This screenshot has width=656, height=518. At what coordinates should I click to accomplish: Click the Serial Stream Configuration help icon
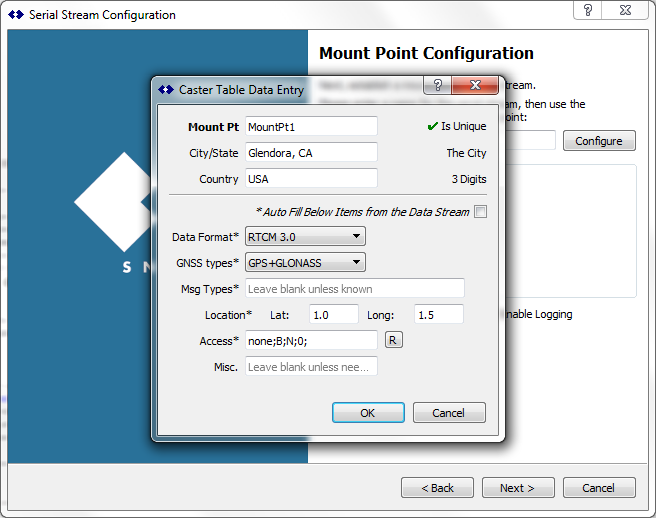(x=587, y=11)
